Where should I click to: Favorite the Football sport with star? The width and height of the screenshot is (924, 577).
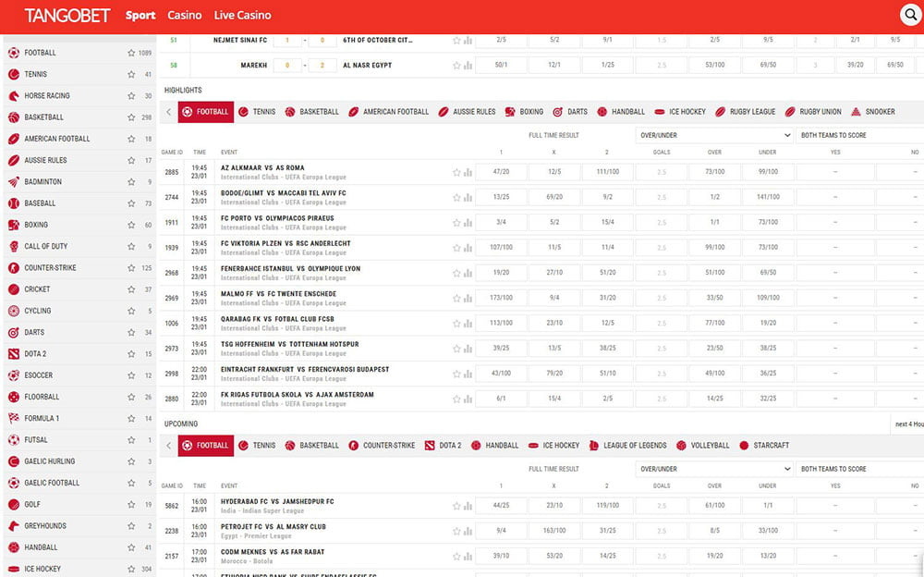click(x=131, y=53)
